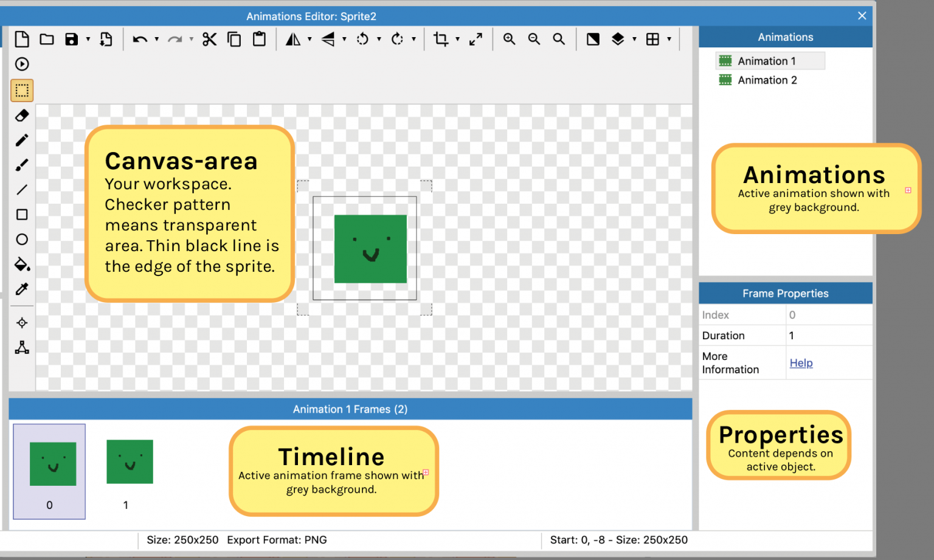
Task: Cut selection with scissors icon
Action: pos(210,40)
